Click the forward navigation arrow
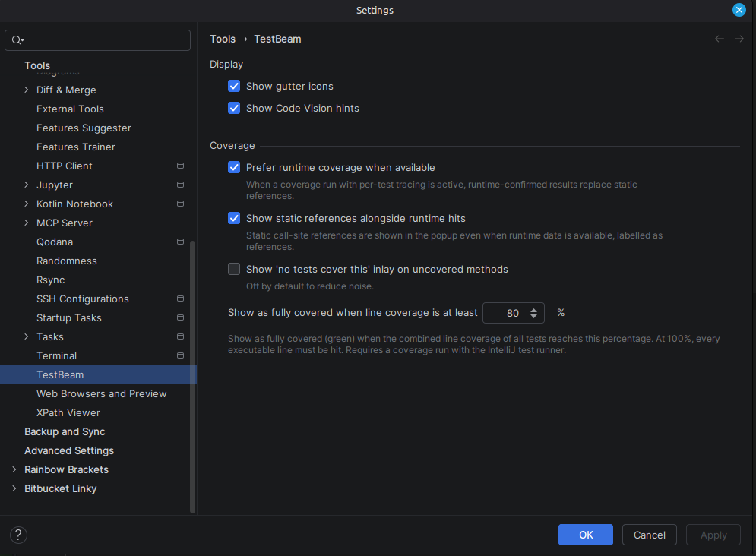The image size is (756, 556). coord(739,39)
